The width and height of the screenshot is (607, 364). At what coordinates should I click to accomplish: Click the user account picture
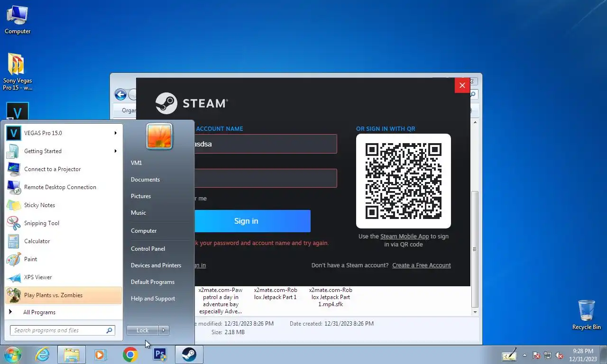(159, 136)
